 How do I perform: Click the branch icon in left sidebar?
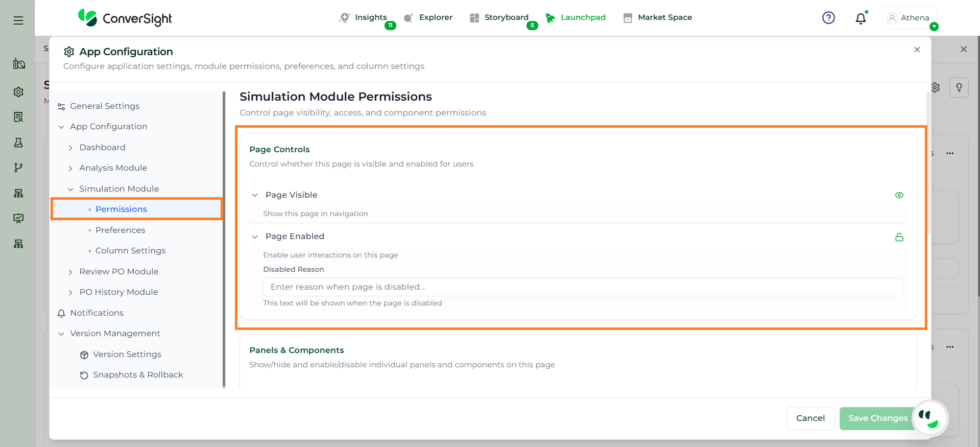coord(18,168)
